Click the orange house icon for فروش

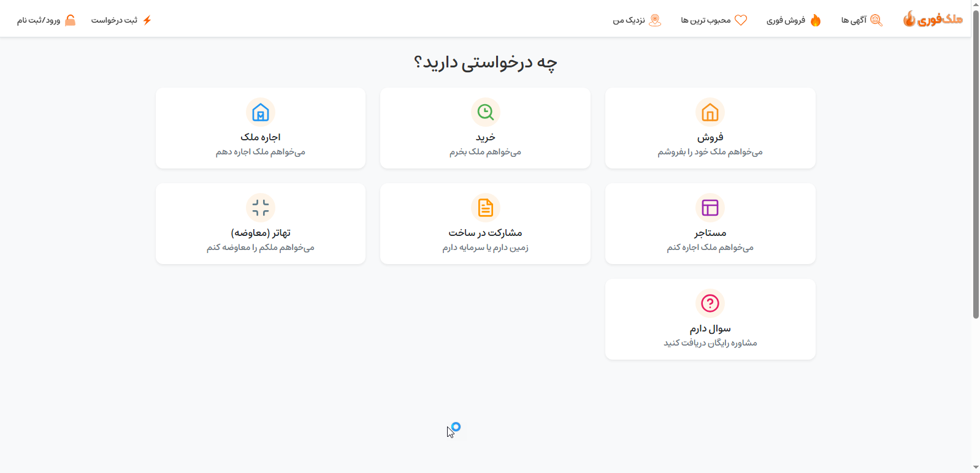tap(710, 112)
